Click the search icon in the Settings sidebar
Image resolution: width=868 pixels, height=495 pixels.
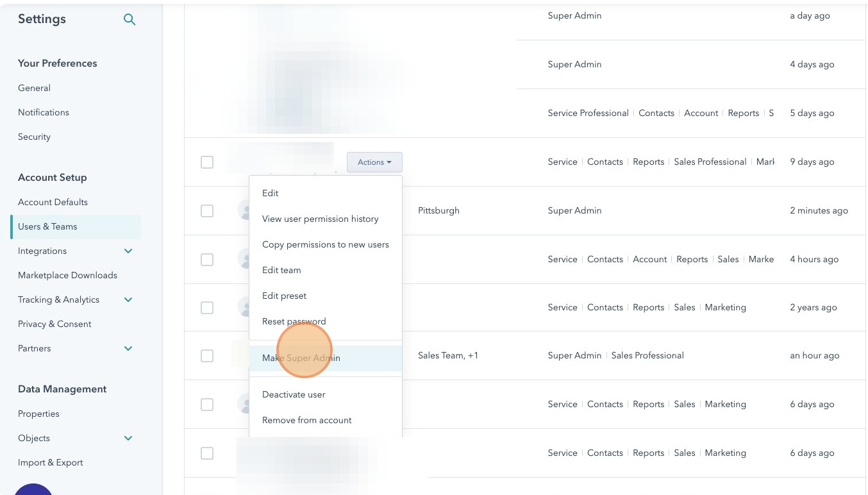(129, 19)
